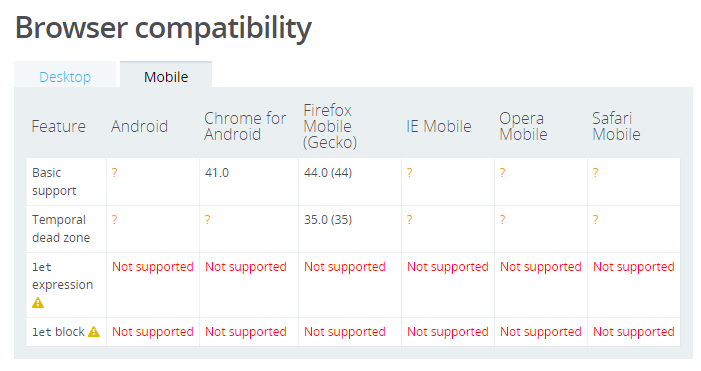Select the Mobile tab
701x371 pixels.
pos(166,77)
